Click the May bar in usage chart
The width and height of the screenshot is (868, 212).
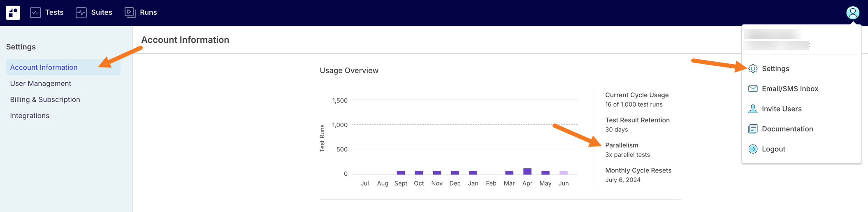tap(545, 172)
